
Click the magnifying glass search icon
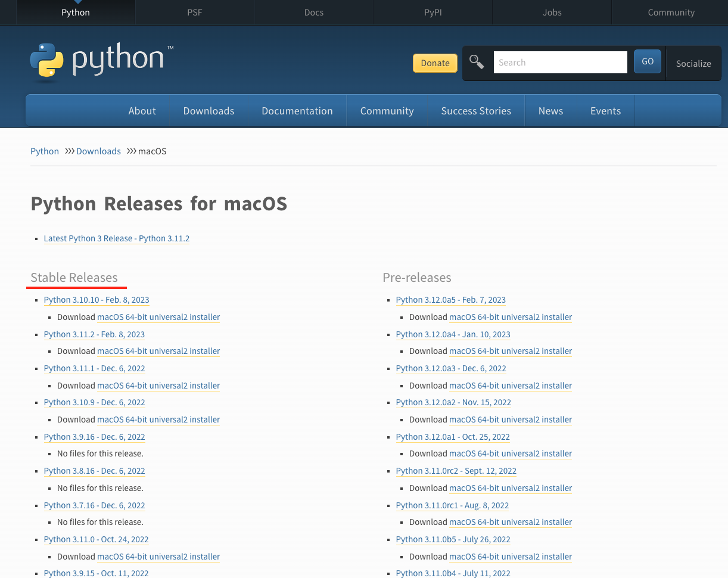coord(477,62)
